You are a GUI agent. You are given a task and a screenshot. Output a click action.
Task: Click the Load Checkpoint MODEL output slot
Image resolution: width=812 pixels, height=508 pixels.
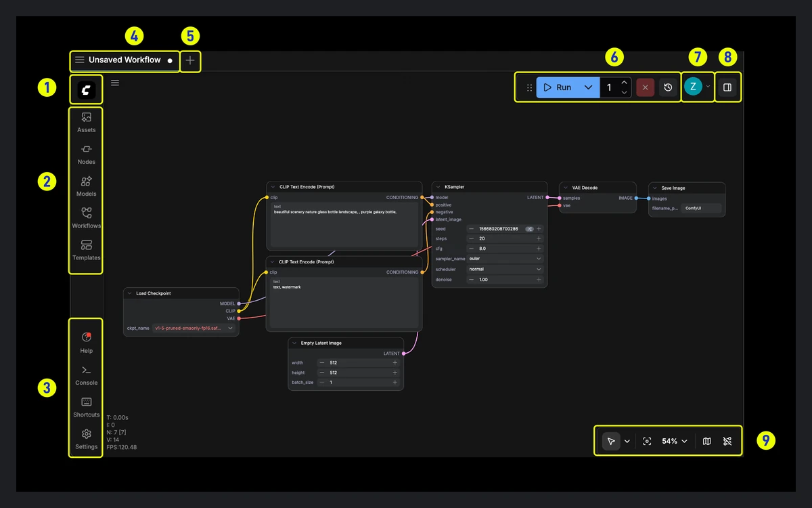point(238,303)
